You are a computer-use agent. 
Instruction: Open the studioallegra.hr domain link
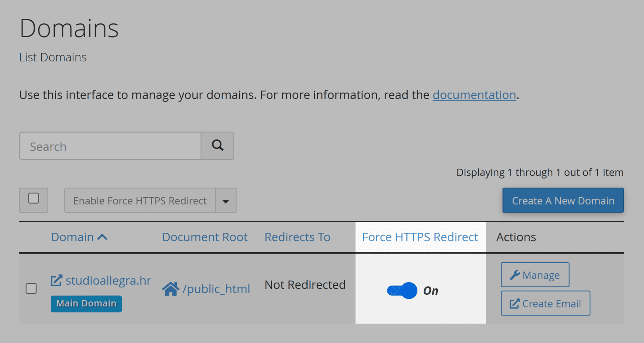(x=108, y=280)
